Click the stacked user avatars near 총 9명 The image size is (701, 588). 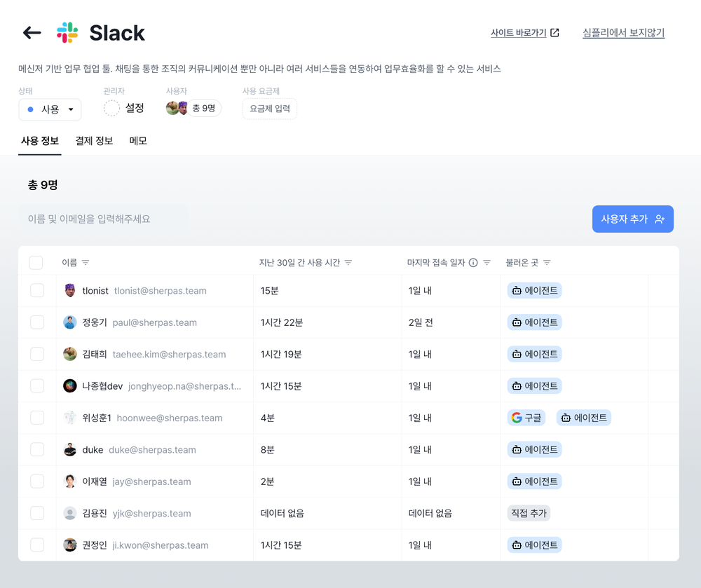pos(177,108)
